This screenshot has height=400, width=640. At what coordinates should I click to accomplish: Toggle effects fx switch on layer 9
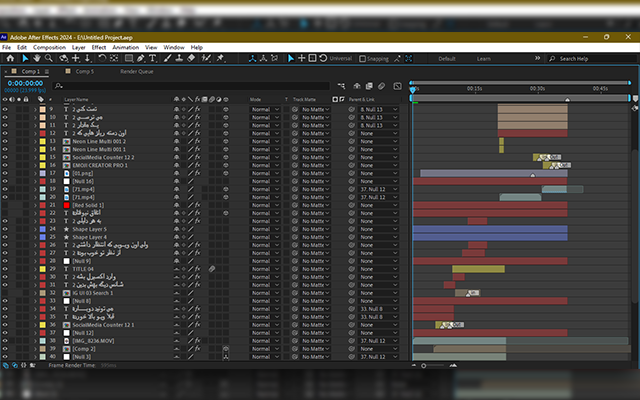pyautogui.click(x=198, y=109)
